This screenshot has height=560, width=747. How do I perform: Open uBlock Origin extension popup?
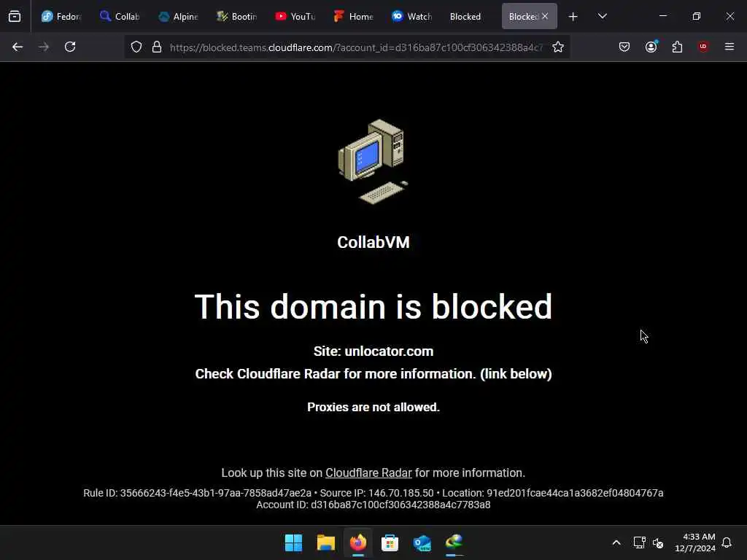click(703, 47)
